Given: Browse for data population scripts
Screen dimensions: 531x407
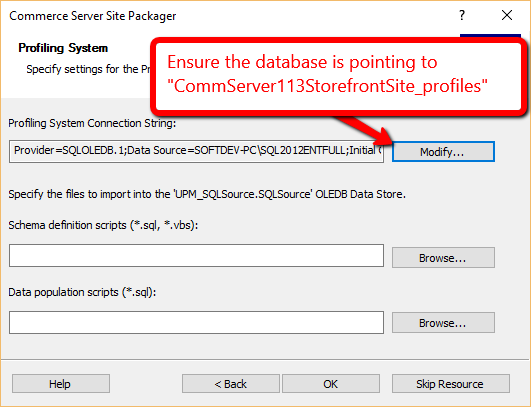Looking at the screenshot, I should coord(443,323).
